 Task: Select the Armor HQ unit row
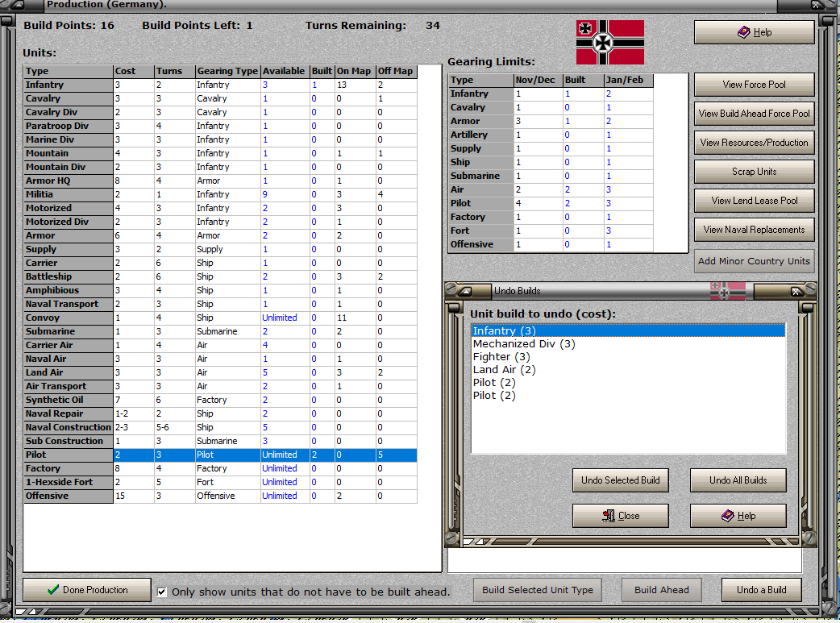tap(220, 181)
